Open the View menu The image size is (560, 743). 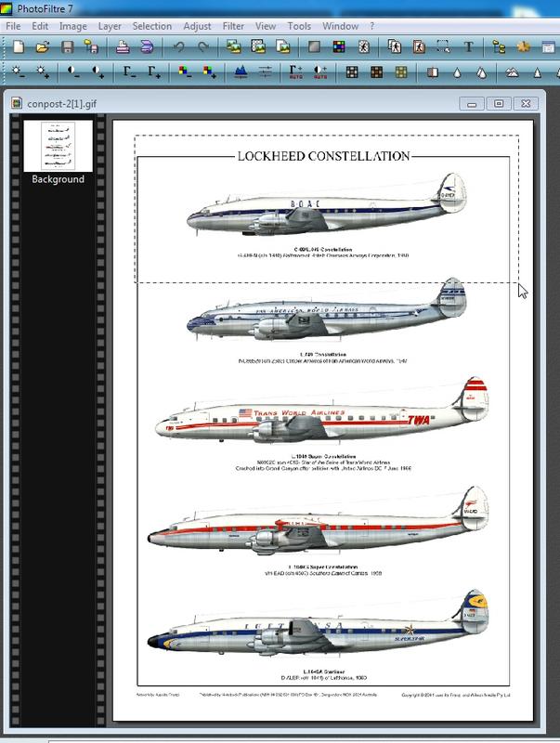266,26
